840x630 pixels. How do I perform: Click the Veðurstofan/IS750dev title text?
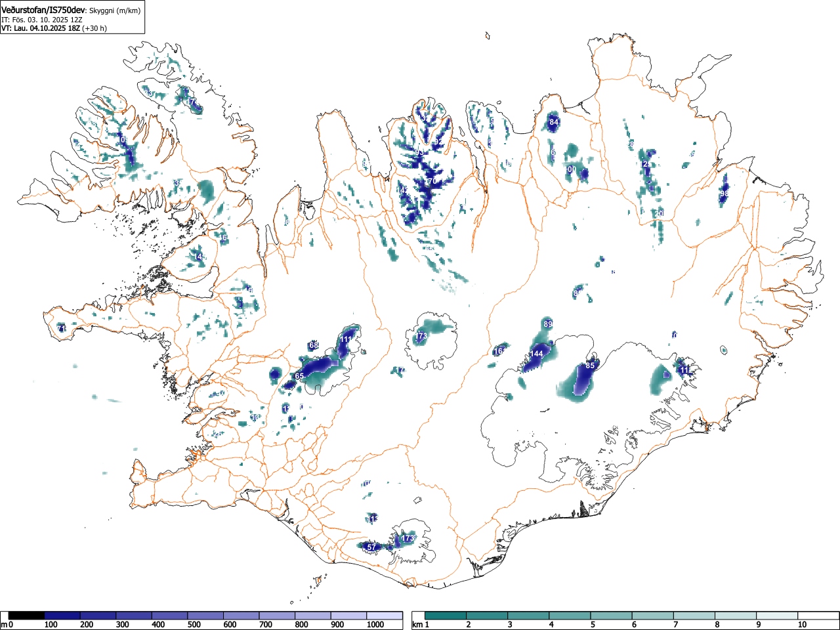[x=43, y=10]
